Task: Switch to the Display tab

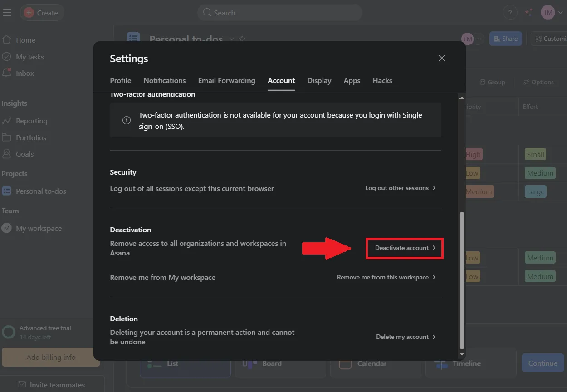Action: click(319, 80)
